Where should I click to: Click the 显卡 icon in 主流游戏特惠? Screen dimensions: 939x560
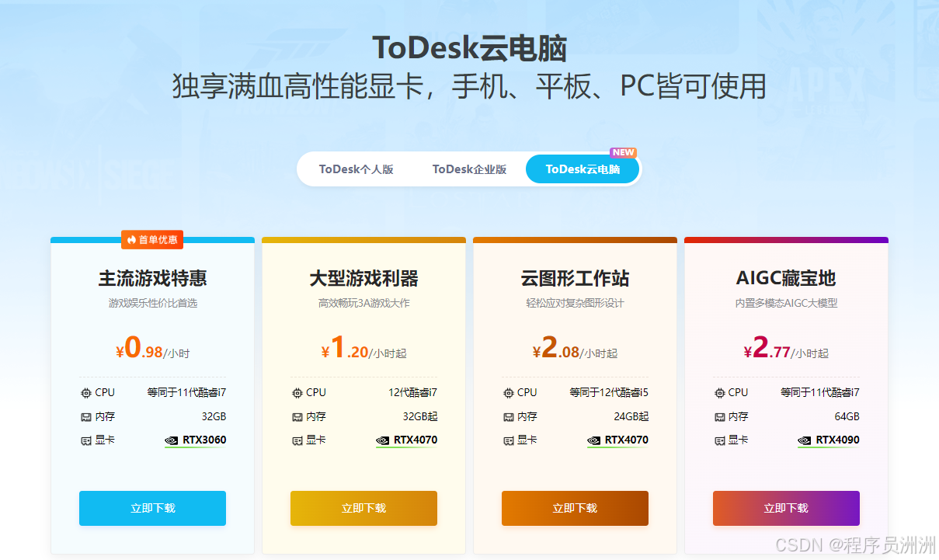coord(85,441)
